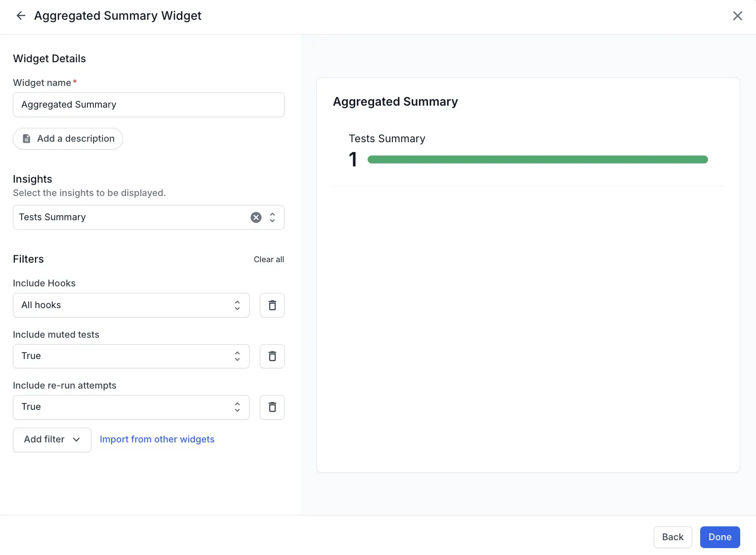The width and height of the screenshot is (756, 555).
Task: Click the Aggregated Summary preview title
Action: pyautogui.click(x=395, y=102)
